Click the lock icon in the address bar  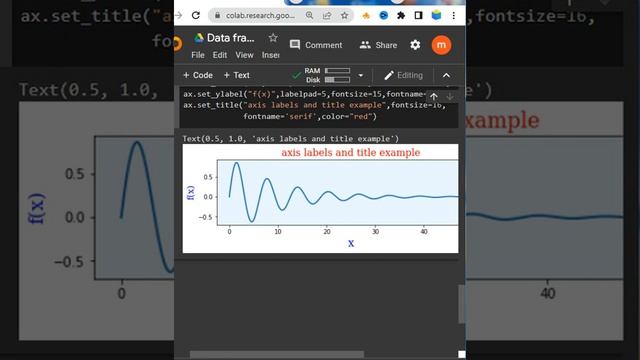tap(218, 16)
